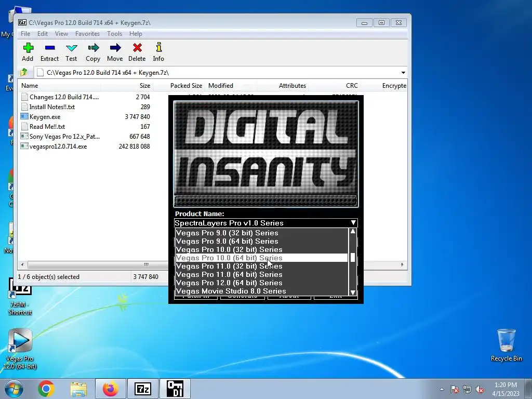Click 7-Zip horizontal scrollbar right arrow

(x=403, y=264)
